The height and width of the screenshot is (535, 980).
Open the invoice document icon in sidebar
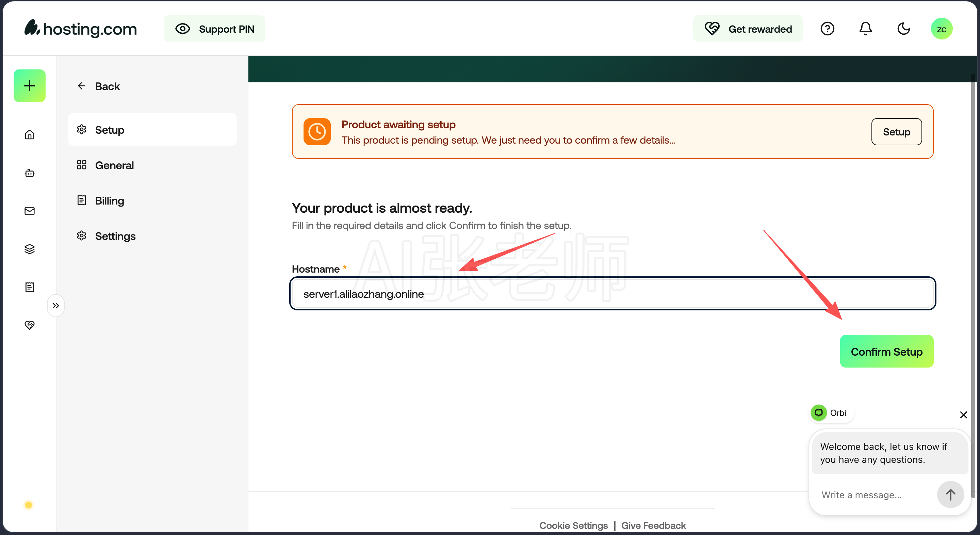click(x=30, y=287)
